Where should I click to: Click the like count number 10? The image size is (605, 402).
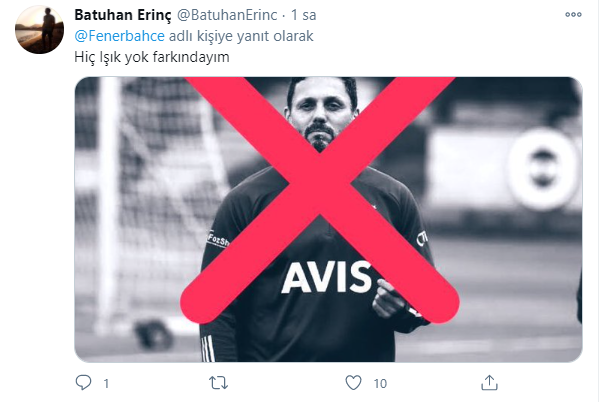click(x=380, y=383)
